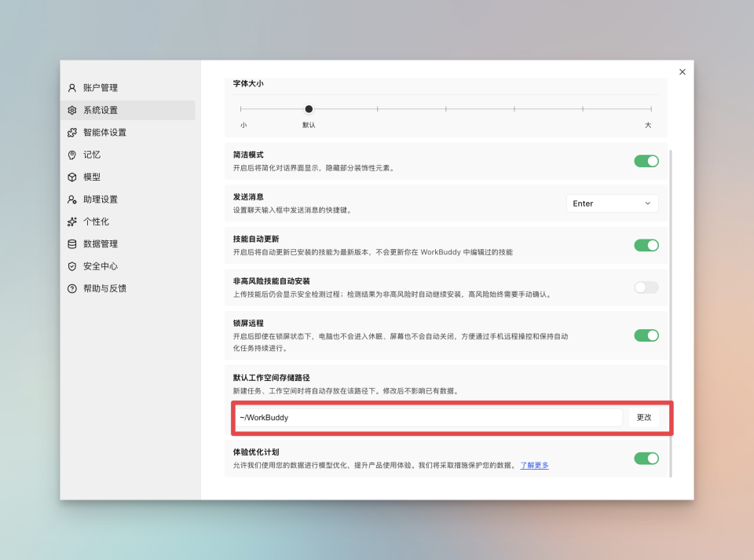The height and width of the screenshot is (560, 754).
Task: Click the 字体大小 slider handle at 默认
Action: click(309, 109)
